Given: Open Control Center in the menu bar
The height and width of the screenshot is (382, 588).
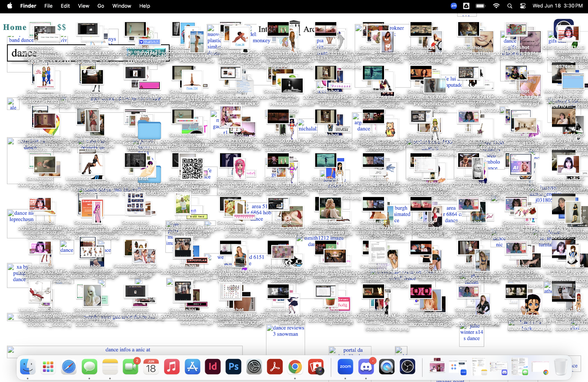Looking at the screenshot, I should tap(523, 6).
